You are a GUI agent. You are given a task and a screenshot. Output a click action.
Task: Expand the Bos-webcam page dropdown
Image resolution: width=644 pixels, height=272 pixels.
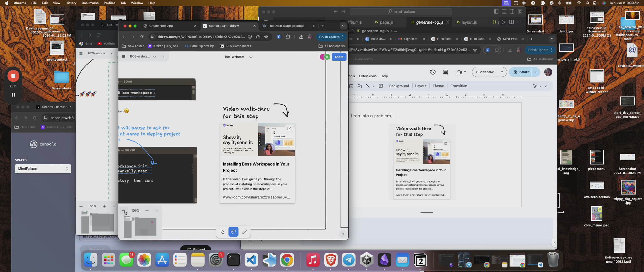[x=251, y=57]
